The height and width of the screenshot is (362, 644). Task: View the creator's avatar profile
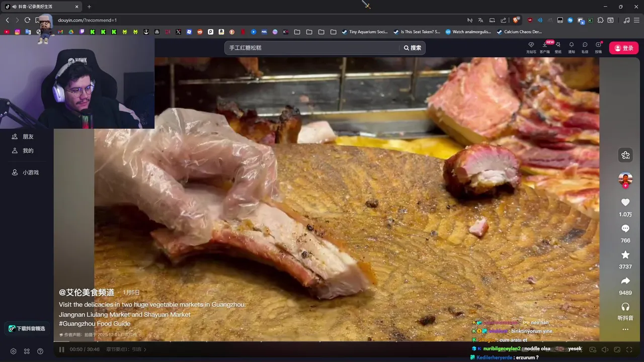(x=625, y=178)
